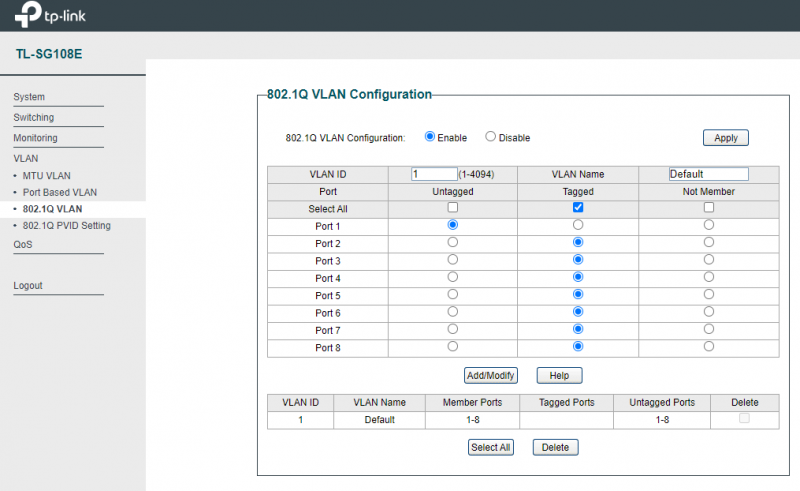Open the MTU VLAN page
The height and width of the screenshot is (491, 800).
46,175
